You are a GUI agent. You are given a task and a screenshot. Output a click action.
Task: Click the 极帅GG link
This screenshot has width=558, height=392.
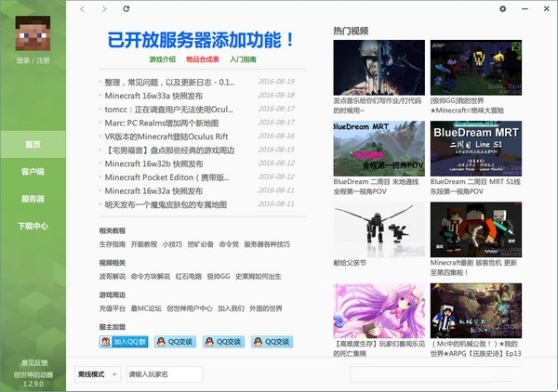(x=219, y=277)
